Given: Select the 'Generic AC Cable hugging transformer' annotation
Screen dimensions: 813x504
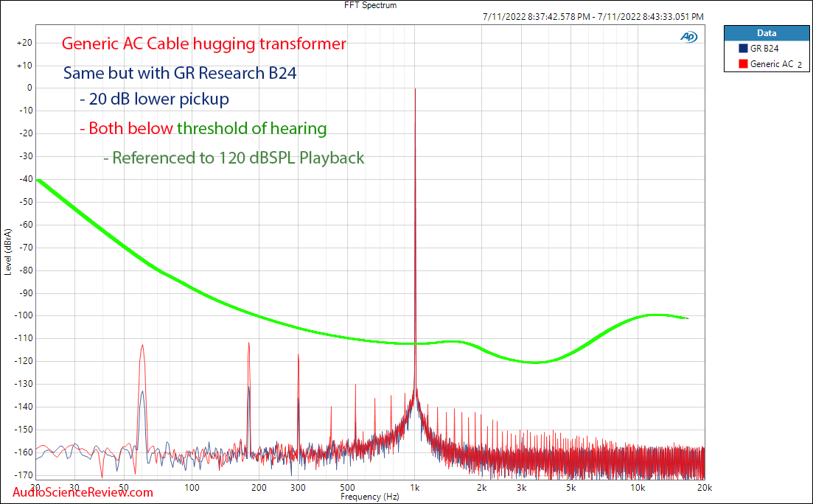Looking at the screenshot, I should tap(203, 43).
